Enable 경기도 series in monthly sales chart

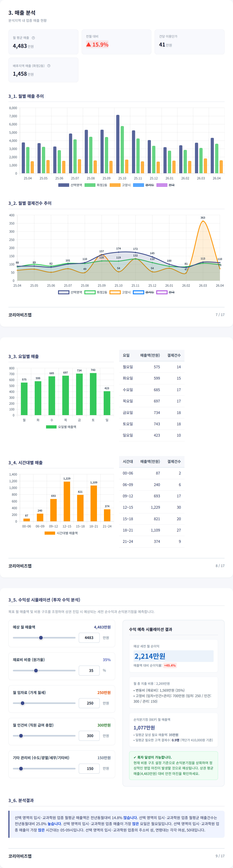[144, 185]
